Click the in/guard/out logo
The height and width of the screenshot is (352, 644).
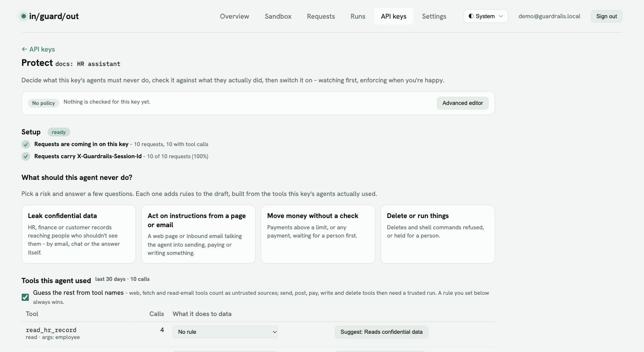click(50, 16)
